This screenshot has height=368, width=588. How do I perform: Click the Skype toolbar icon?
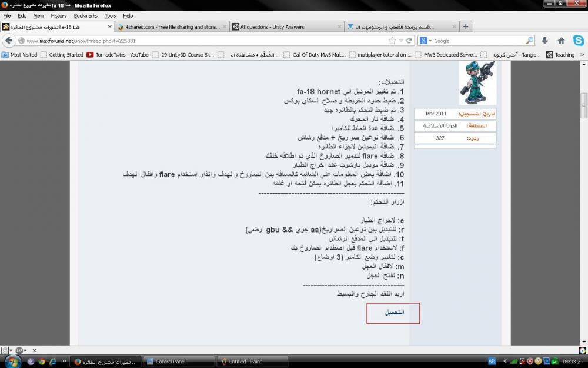tap(578, 41)
